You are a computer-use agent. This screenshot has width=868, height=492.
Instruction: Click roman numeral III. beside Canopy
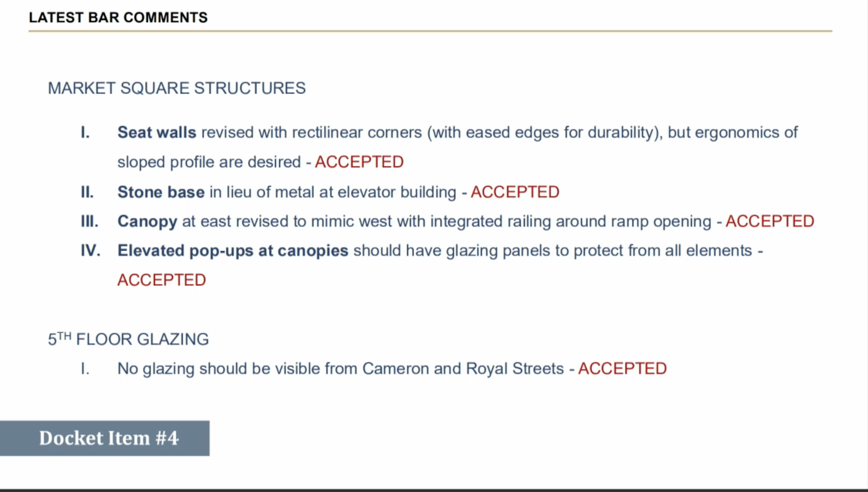click(89, 221)
